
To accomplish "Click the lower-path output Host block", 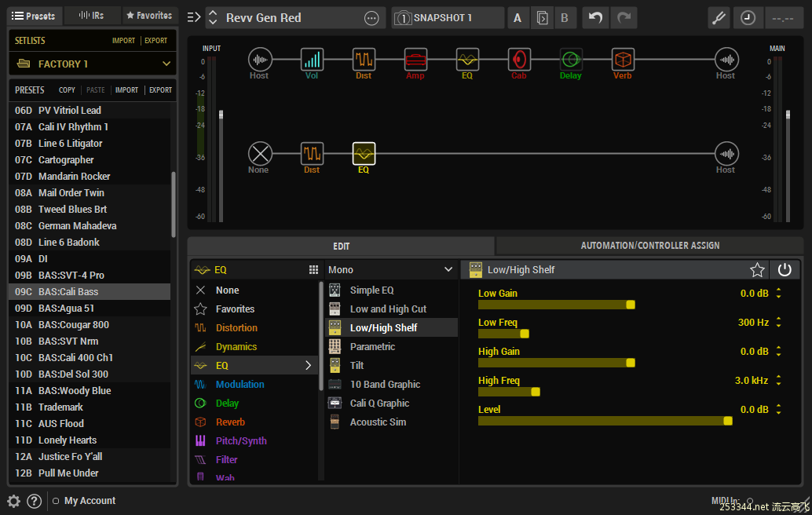I will (726, 154).
